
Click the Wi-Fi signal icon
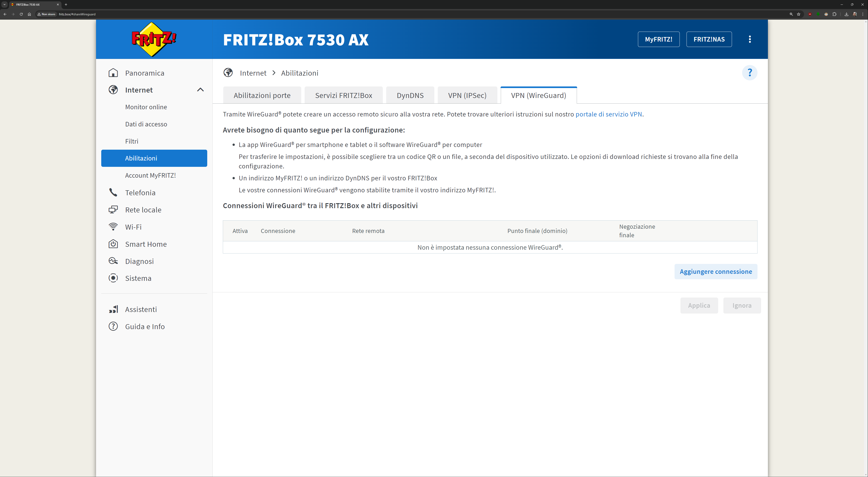coord(113,227)
